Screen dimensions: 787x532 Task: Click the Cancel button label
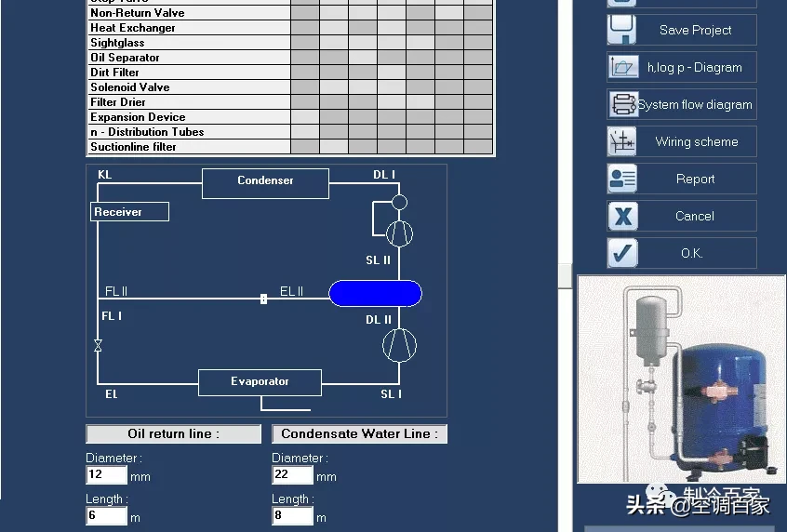point(695,216)
